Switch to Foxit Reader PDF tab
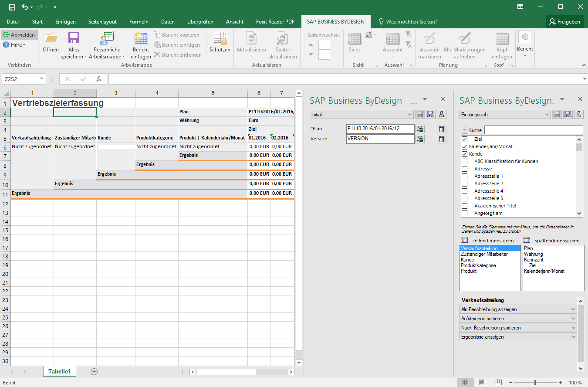Screen dimensions: 588x387 point(275,22)
